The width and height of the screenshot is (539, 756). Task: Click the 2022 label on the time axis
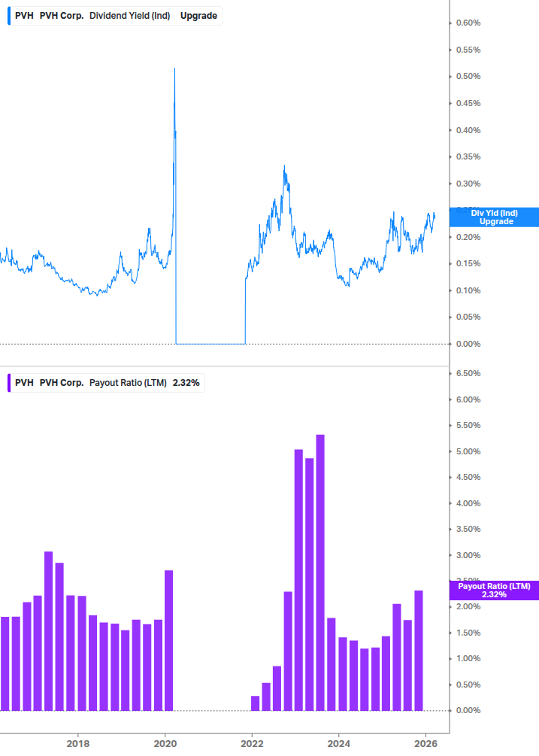pyautogui.click(x=252, y=743)
